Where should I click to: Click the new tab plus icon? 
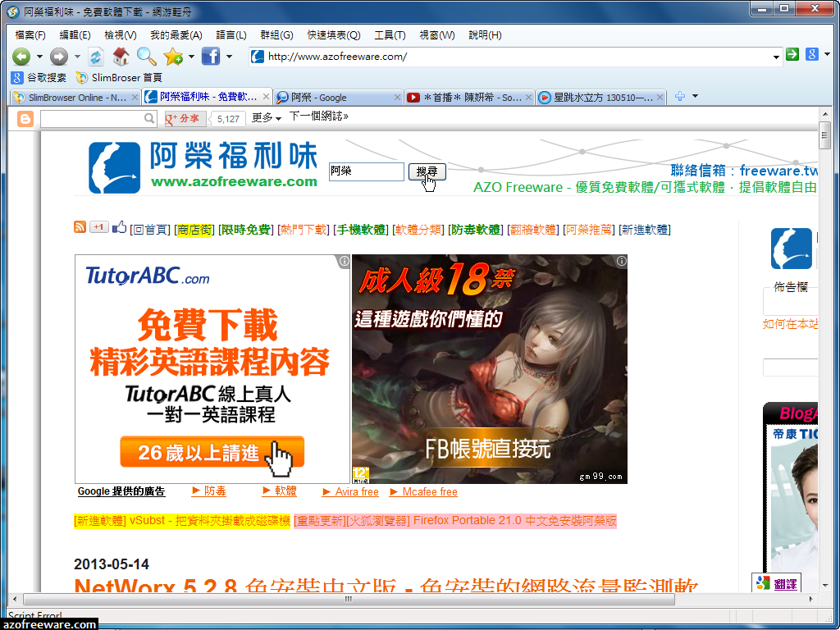pyautogui.click(x=680, y=97)
